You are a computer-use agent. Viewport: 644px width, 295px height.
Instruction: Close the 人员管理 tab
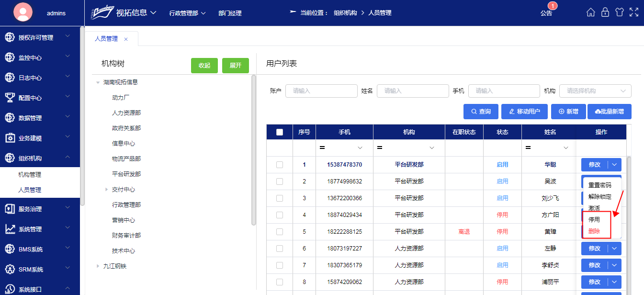tap(126, 39)
